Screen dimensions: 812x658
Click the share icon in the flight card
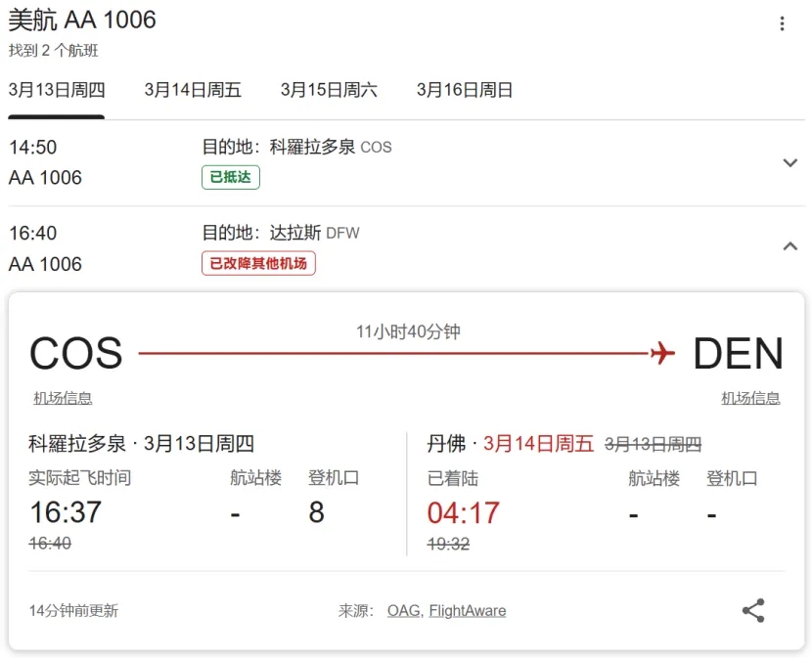point(752,611)
